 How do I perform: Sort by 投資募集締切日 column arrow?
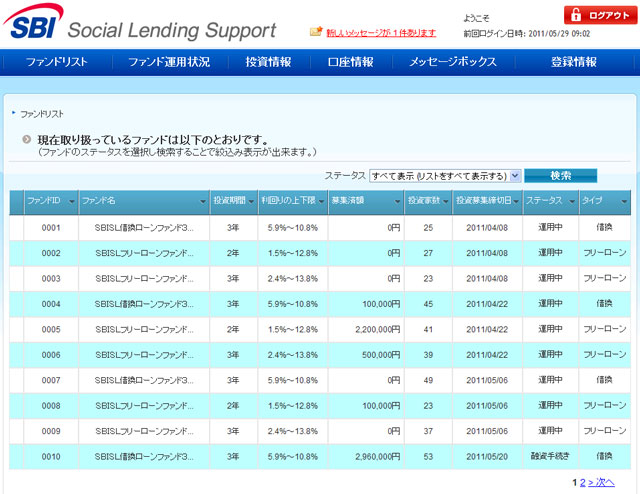tap(516, 201)
